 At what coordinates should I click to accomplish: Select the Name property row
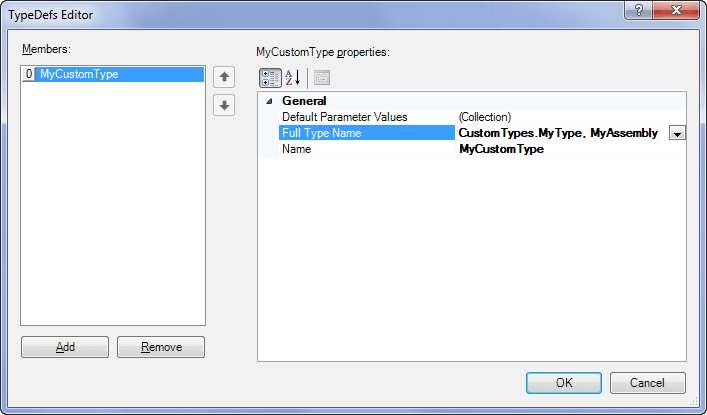pyautogui.click(x=367, y=149)
